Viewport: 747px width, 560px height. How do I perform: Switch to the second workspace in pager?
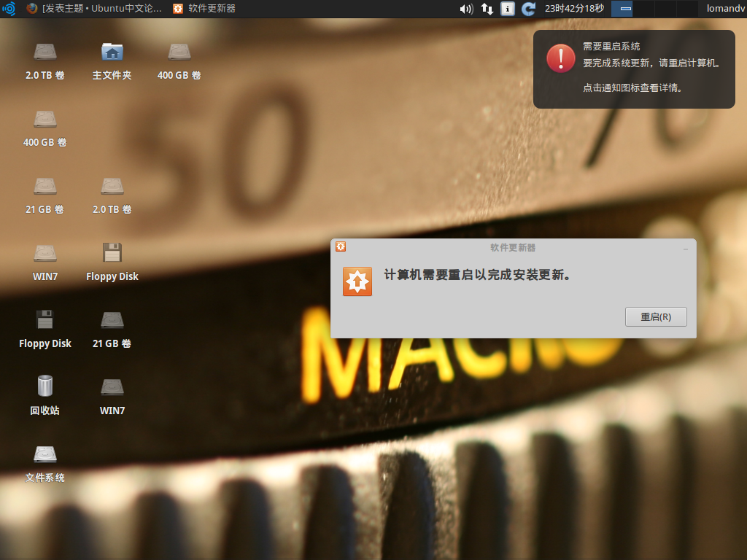point(643,9)
